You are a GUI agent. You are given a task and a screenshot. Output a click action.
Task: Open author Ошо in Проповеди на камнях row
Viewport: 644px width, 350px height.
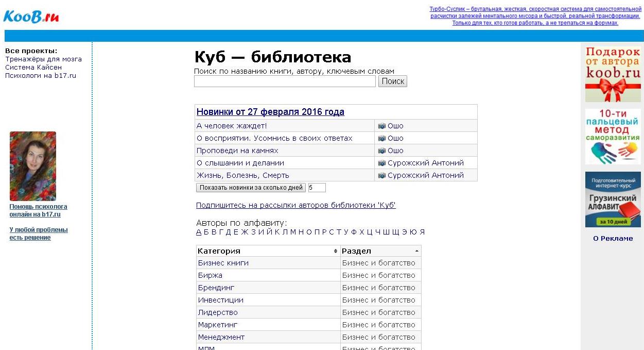[x=395, y=151]
